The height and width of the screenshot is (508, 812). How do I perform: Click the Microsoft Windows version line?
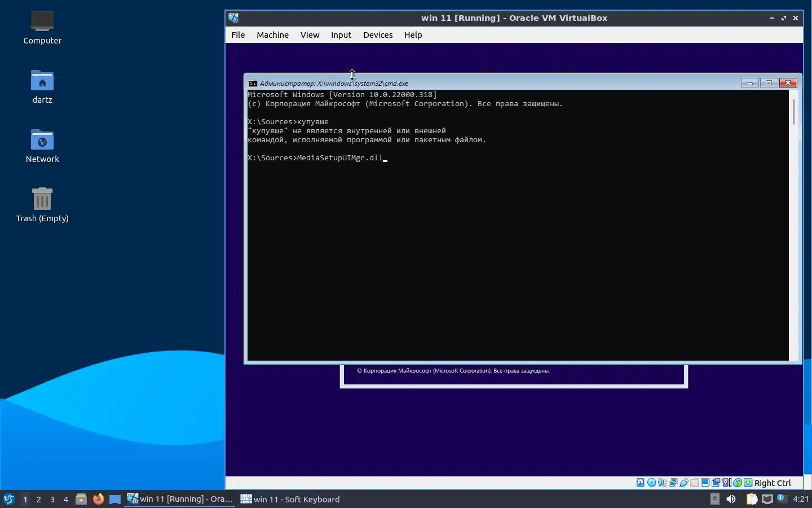342,95
